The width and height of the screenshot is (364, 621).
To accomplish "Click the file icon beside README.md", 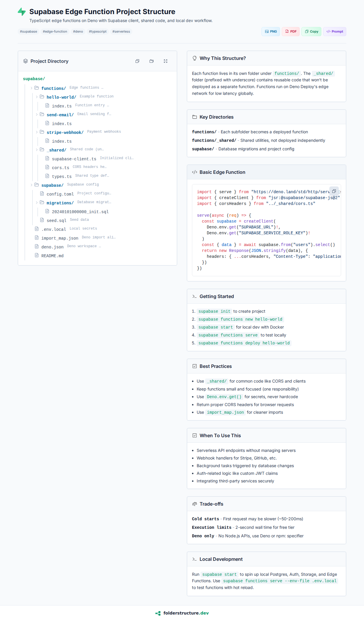I will [x=37, y=255].
